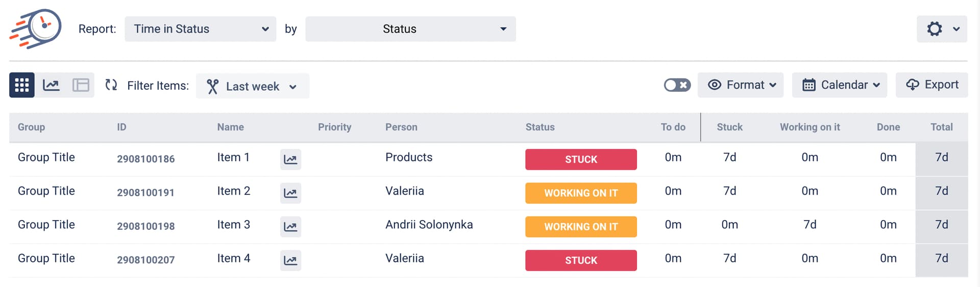Switch to the pivot table layout view

(x=81, y=85)
